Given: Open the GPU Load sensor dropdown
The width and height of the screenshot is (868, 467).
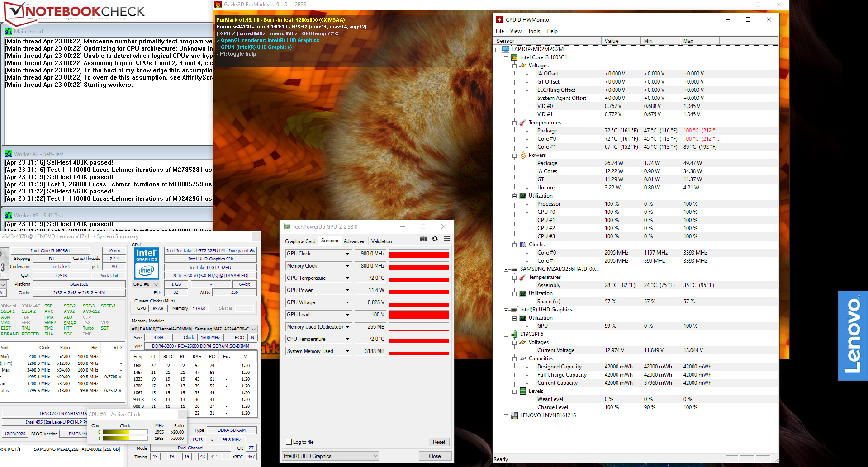Looking at the screenshot, I should [347, 315].
